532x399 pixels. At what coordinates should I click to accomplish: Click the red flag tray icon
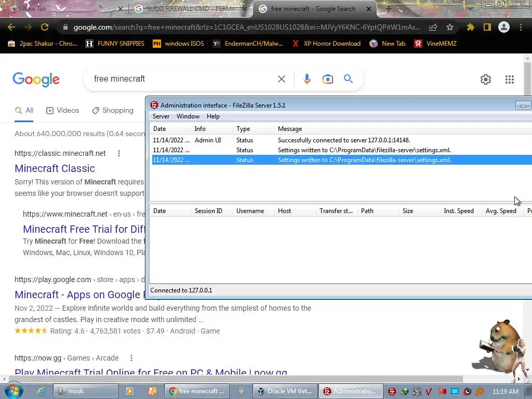pyautogui.click(x=443, y=392)
